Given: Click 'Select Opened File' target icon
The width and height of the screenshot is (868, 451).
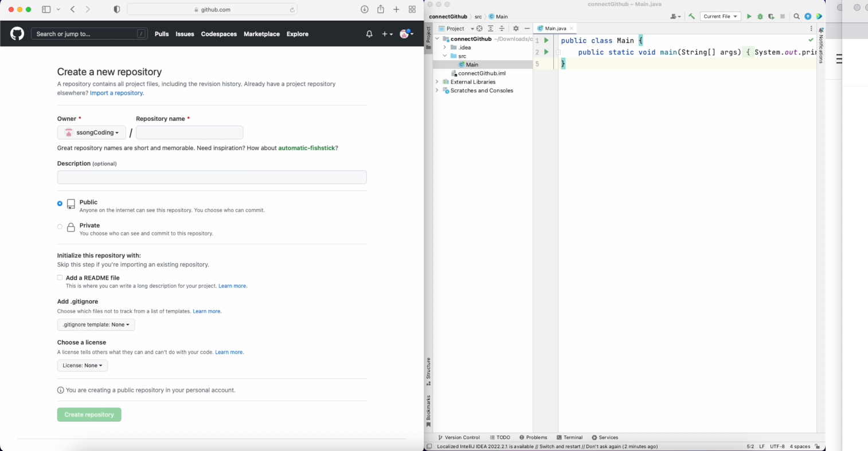Looking at the screenshot, I should click(x=480, y=28).
